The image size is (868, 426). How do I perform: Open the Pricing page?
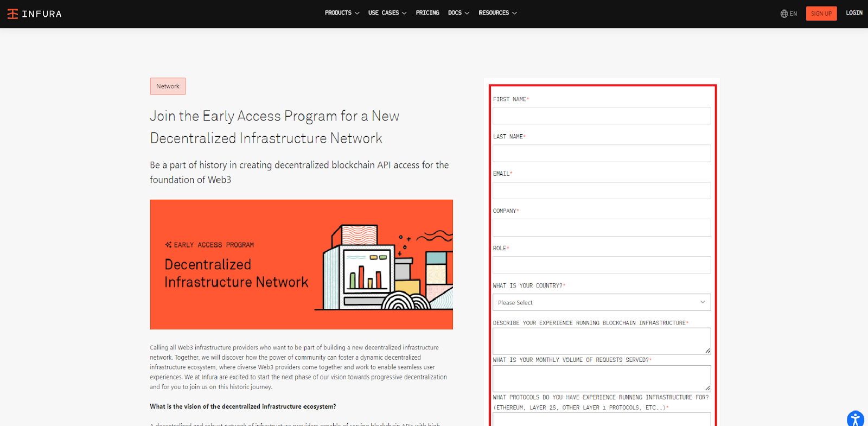(427, 13)
